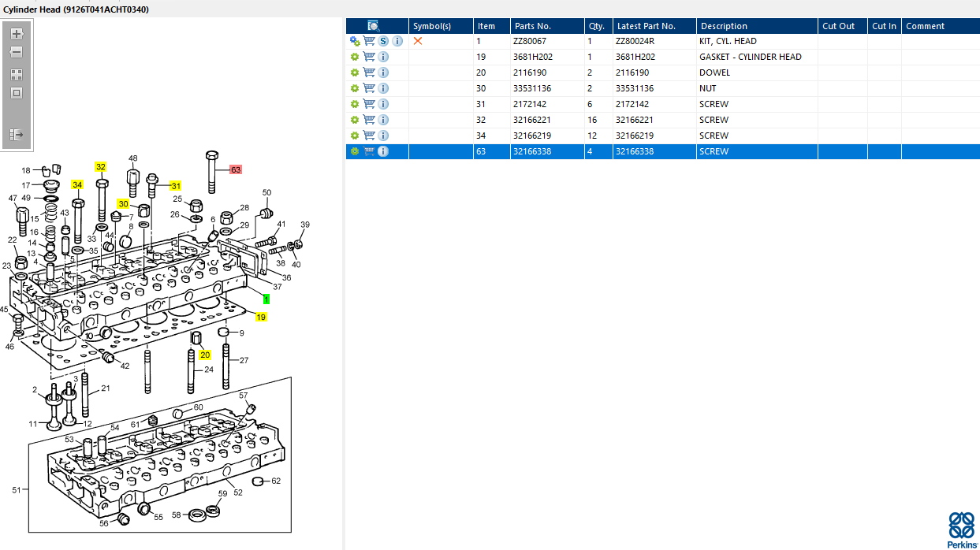Show info for NUT row
The height and width of the screenshot is (550, 980).
383,88
